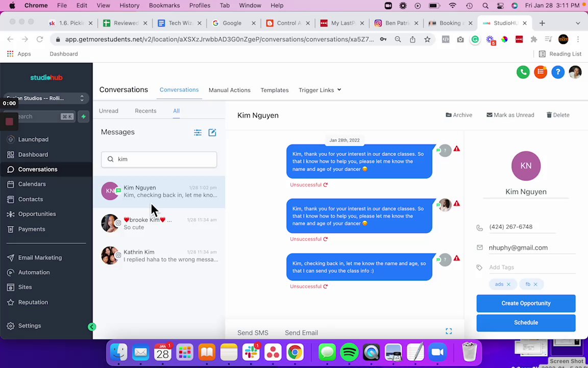Open Zoom from the Dock
The image size is (588, 368).
437,353
